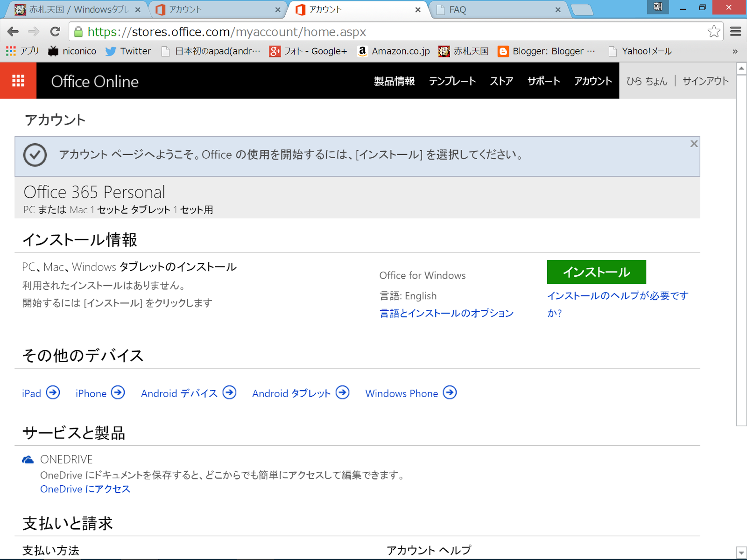The image size is (747, 560).
Task: Click the 言語: English text
Action: 408,296
